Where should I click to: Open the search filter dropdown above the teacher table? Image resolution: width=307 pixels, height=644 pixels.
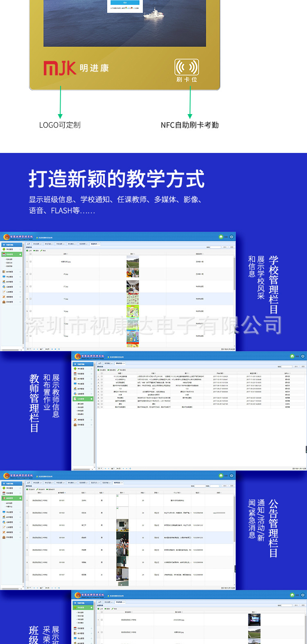[215, 486]
